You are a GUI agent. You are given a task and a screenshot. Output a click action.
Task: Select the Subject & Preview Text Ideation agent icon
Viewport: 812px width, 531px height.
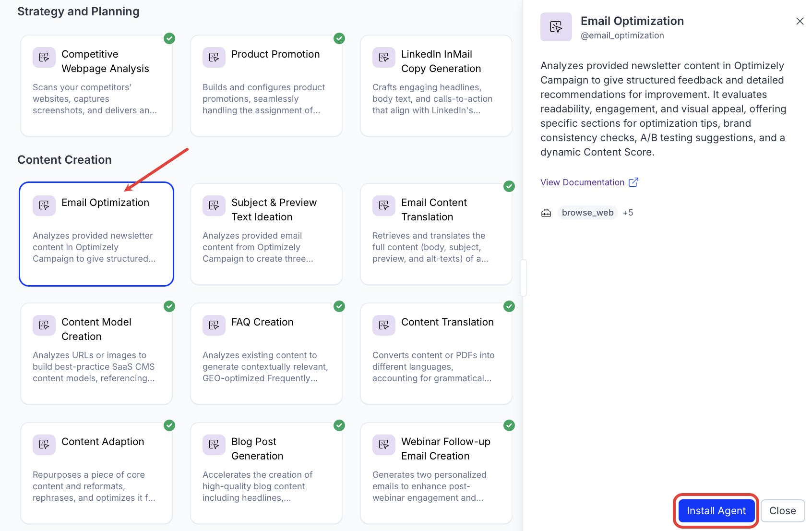pyautogui.click(x=214, y=205)
